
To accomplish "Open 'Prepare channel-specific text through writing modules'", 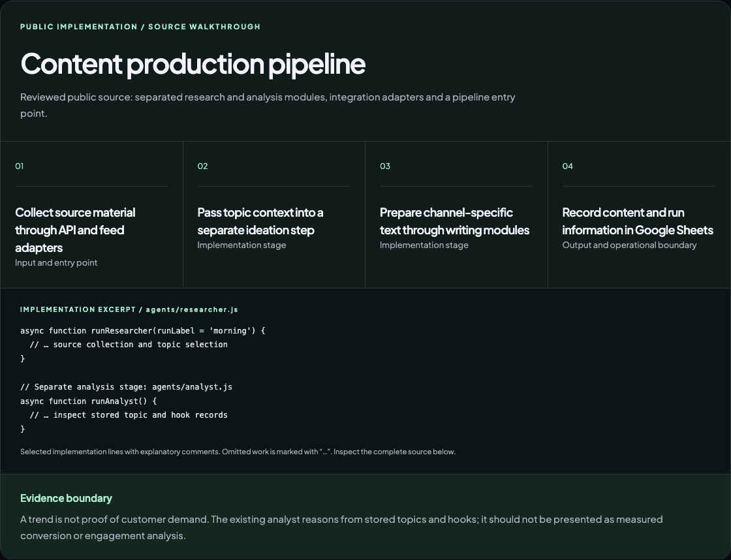I will coord(454,221).
